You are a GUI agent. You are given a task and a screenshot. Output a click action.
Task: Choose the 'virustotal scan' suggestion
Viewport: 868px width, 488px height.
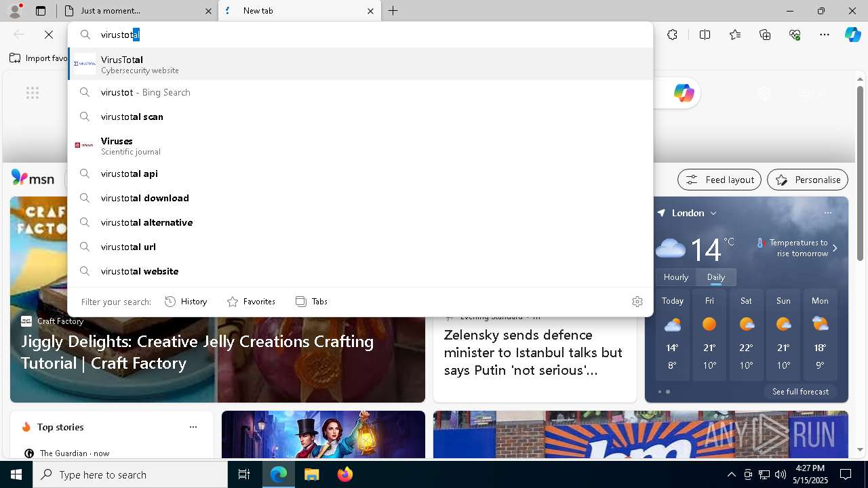(360, 117)
